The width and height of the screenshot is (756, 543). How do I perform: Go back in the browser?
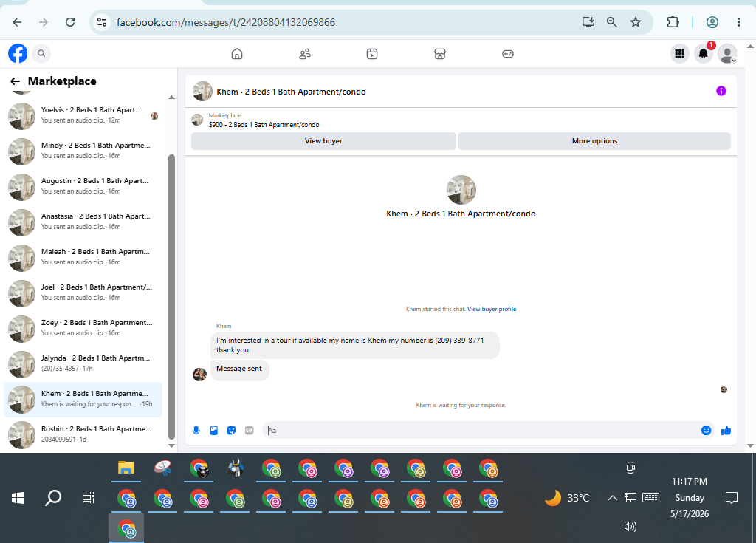pos(18,22)
